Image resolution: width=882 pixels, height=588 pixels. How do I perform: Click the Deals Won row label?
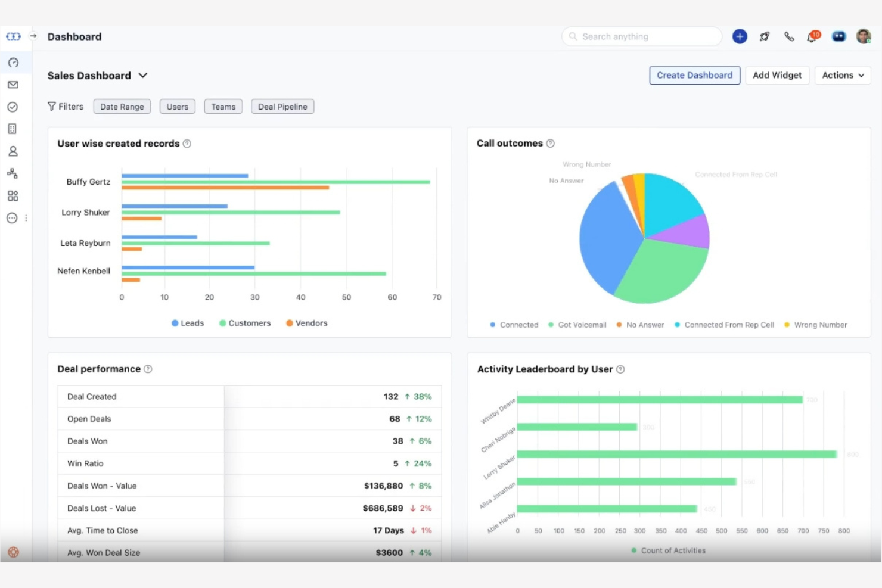(x=88, y=441)
